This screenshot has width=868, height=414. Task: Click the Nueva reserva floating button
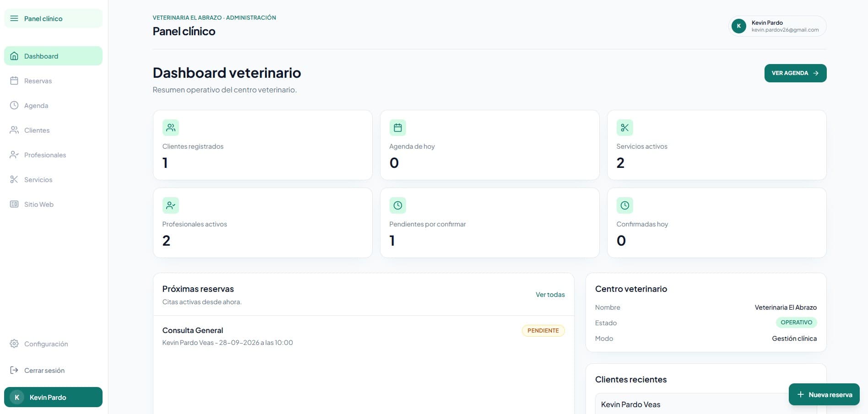coord(824,394)
